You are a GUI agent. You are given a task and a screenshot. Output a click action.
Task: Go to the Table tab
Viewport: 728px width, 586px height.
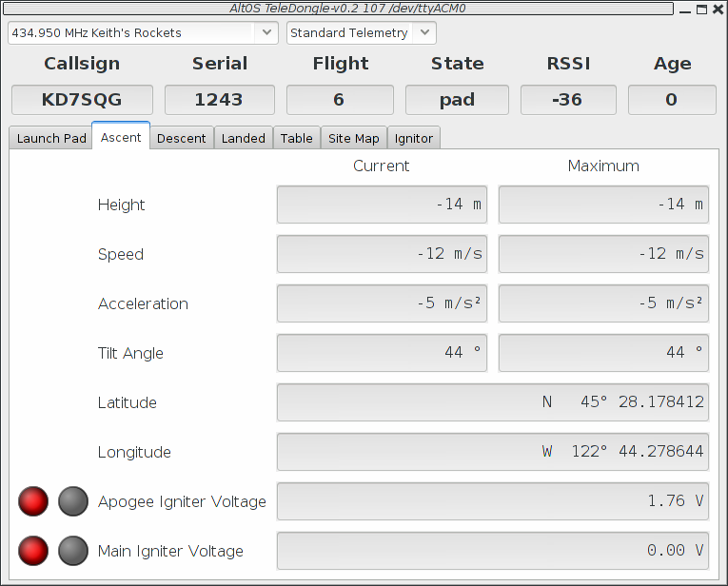pos(296,138)
